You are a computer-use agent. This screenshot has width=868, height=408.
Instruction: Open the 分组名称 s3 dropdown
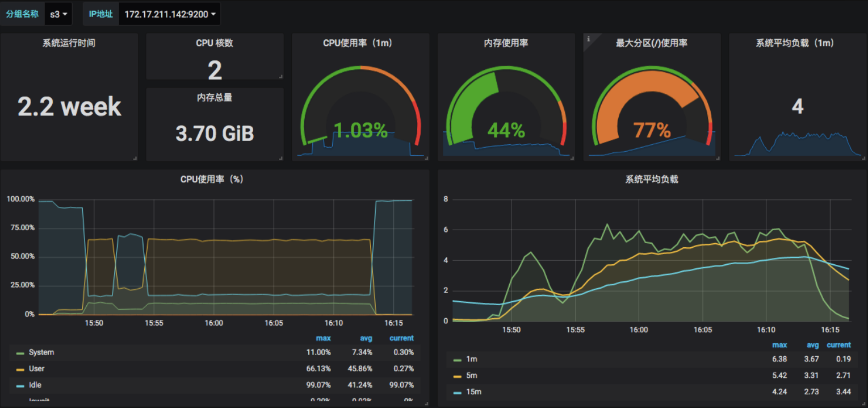(x=58, y=14)
